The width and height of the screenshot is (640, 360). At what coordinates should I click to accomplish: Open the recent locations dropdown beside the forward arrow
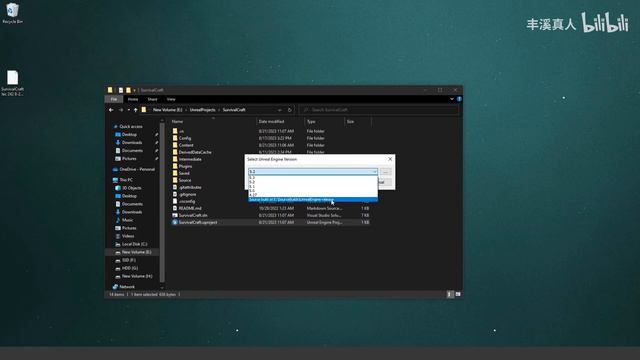129,110
